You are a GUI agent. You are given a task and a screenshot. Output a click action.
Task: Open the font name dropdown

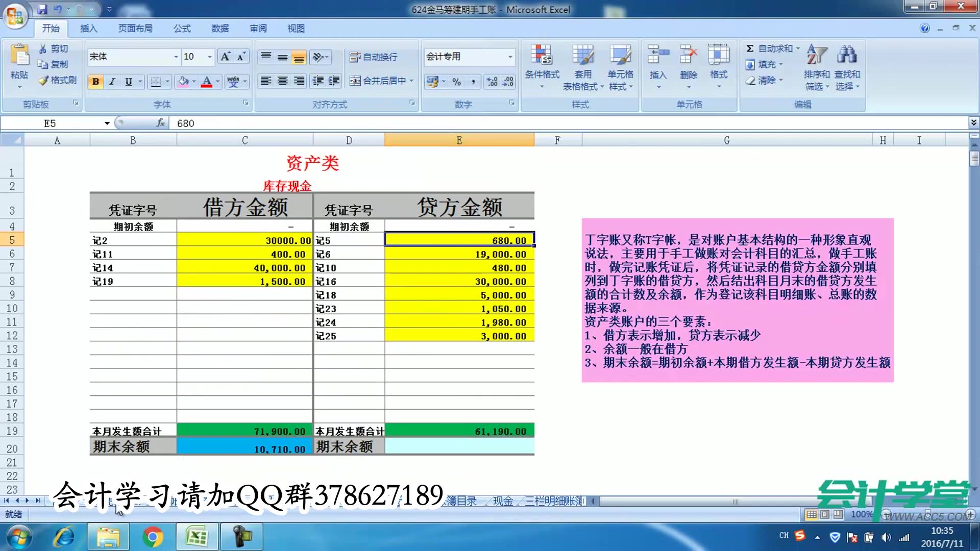tap(176, 57)
